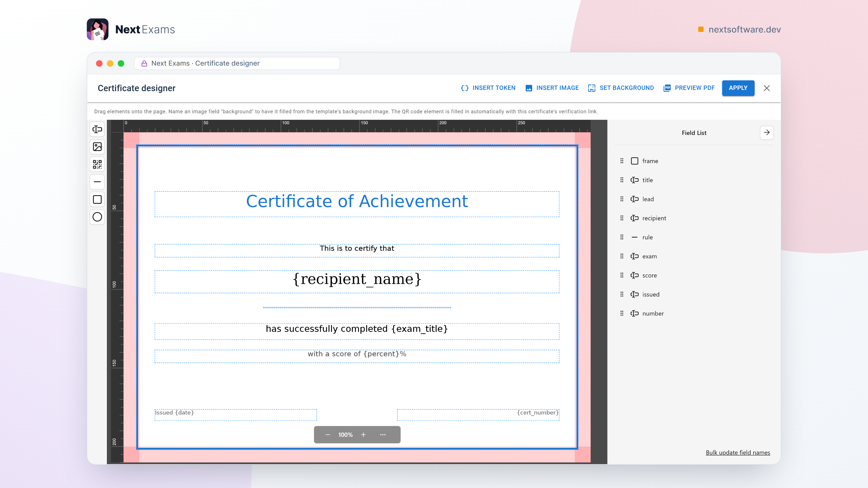
Task: Select the line tool in left toolbar
Action: click(x=97, y=182)
